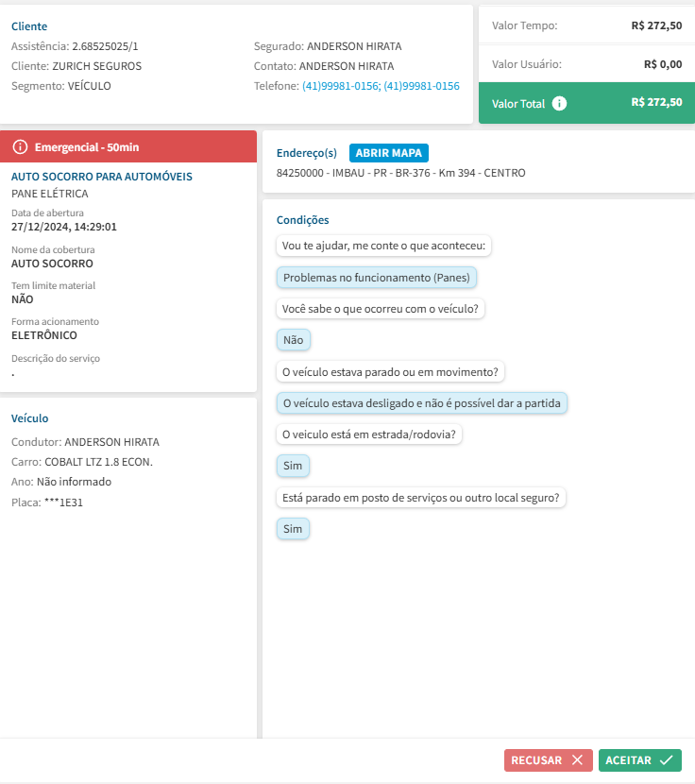Refuse the service with RECUSAR button

549,760
